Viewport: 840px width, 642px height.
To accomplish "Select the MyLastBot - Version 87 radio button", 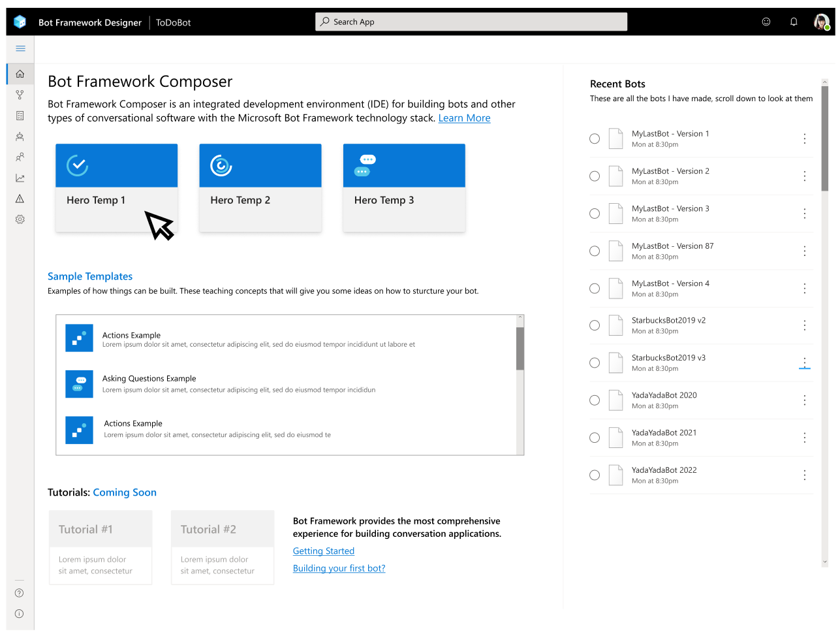I will click(595, 251).
